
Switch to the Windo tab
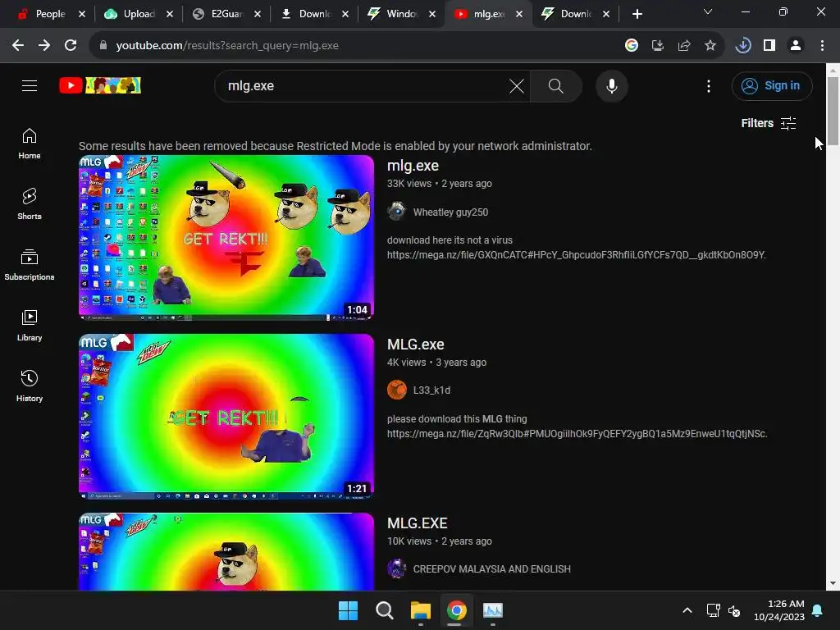pos(400,14)
